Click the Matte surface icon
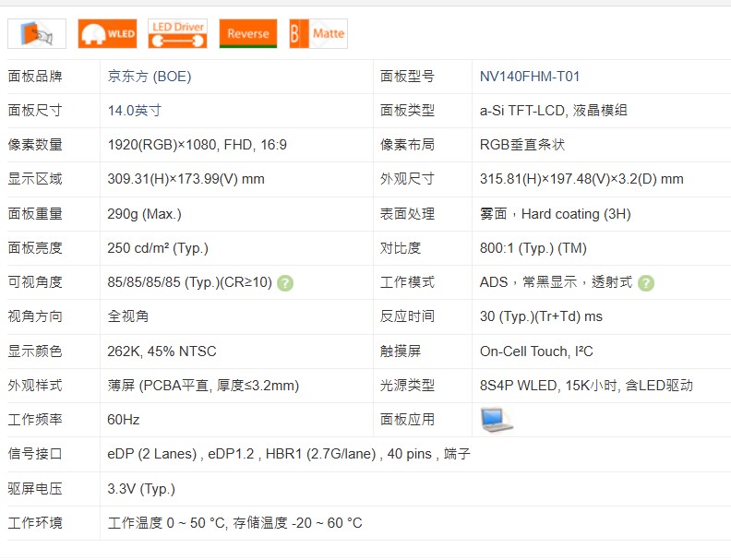Image resolution: width=731 pixels, height=560 pixels. pos(318,33)
